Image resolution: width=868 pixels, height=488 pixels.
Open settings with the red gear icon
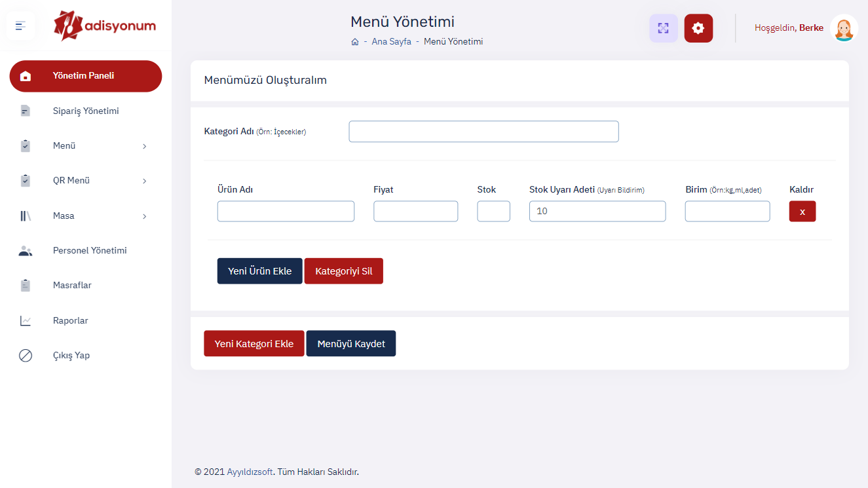click(698, 28)
